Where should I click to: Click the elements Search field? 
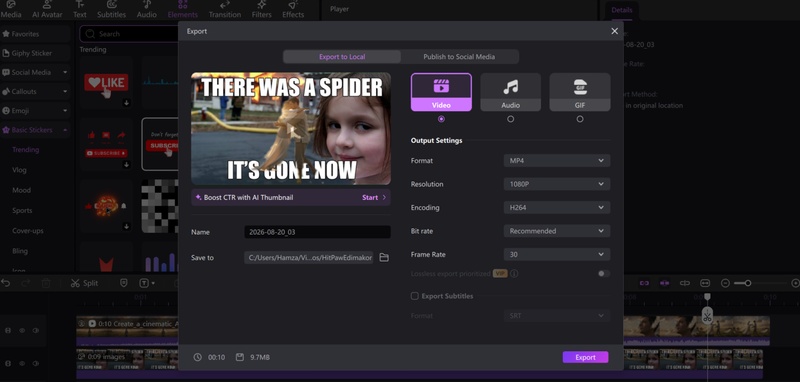[x=130, y=34]
